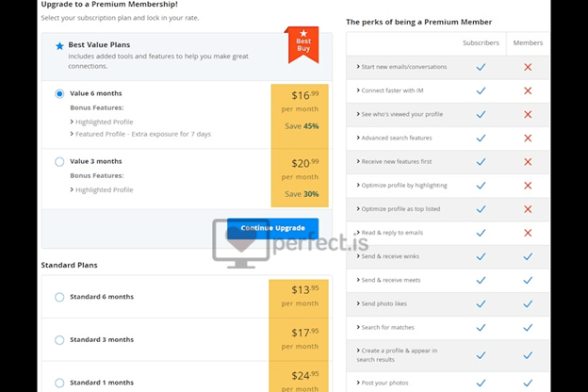
Task: Click the Best Buy ribbon badge
Action: point(303,44)
